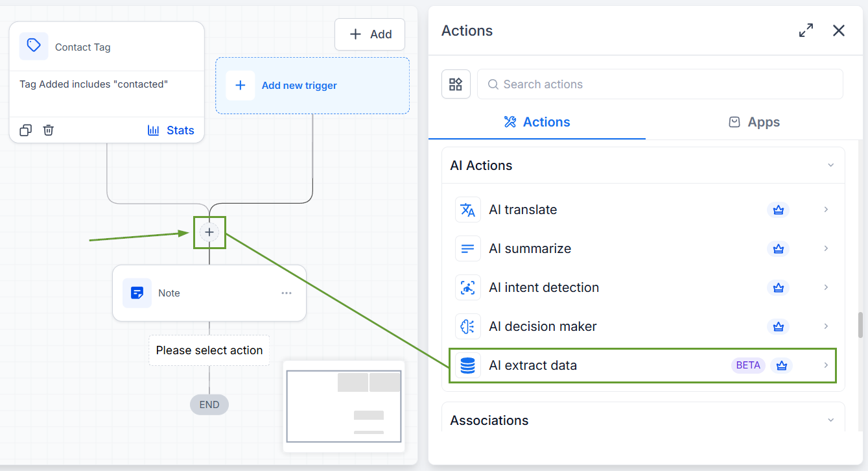
Task: Collapse the AI Actions section
Action: click(830, 165)
